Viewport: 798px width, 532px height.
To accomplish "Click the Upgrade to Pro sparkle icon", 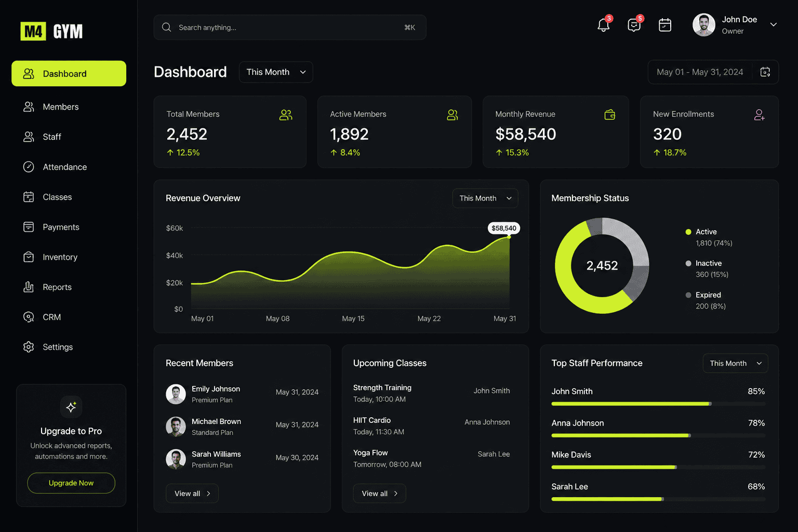I will [71, 407].
